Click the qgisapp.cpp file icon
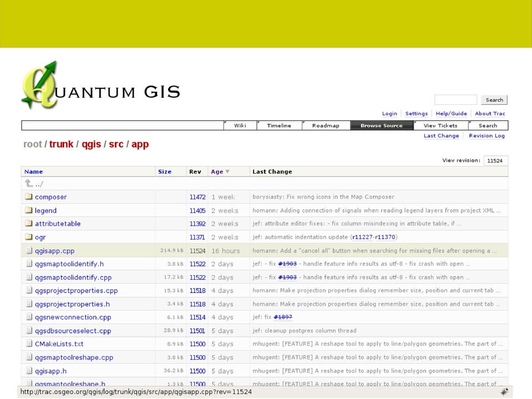The height and width of the screenshot is (399, 532). (29, 250)
